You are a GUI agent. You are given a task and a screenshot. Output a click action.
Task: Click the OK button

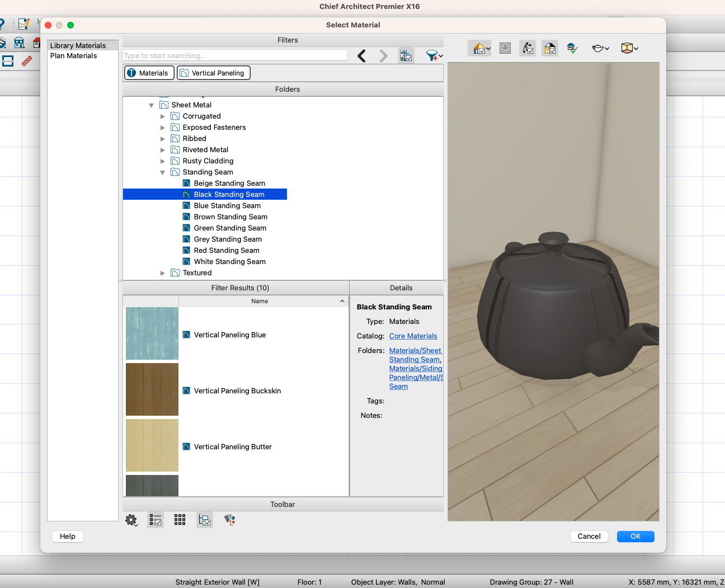pyautogui.click(x=635, y=537)
